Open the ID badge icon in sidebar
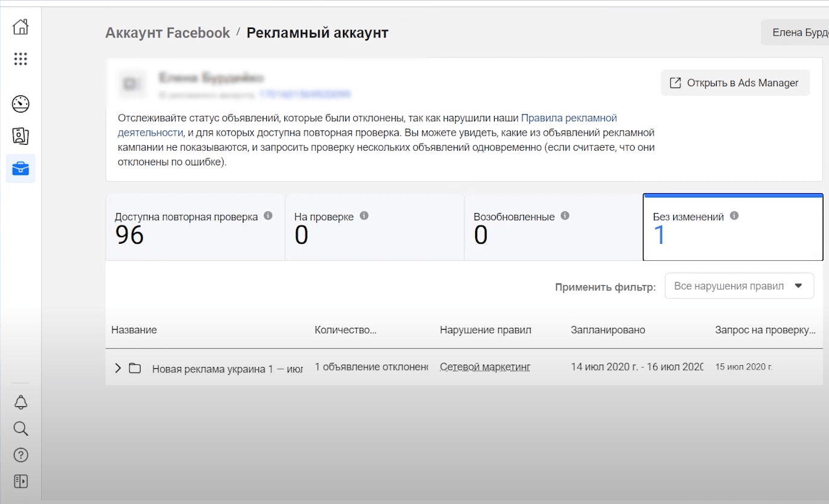Image resolution: width=829 pixels, height=504 pixels. pyautogui.click(x=21, y=136)
